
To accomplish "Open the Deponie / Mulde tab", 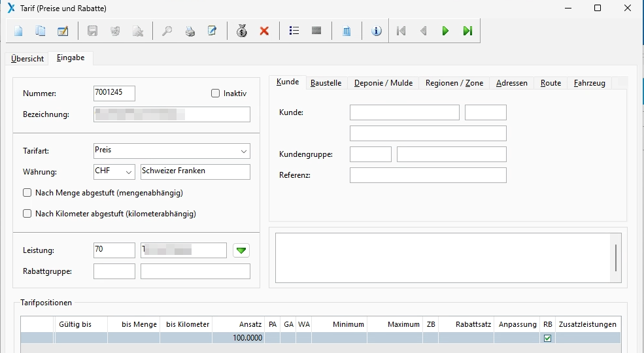I will 383,83.
